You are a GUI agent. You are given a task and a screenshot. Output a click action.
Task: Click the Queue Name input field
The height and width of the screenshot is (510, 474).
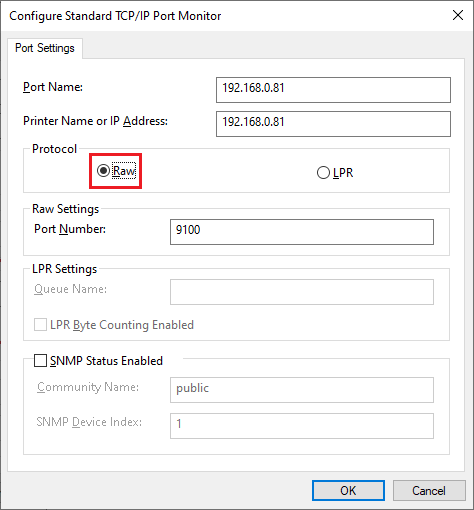(302, 292)
